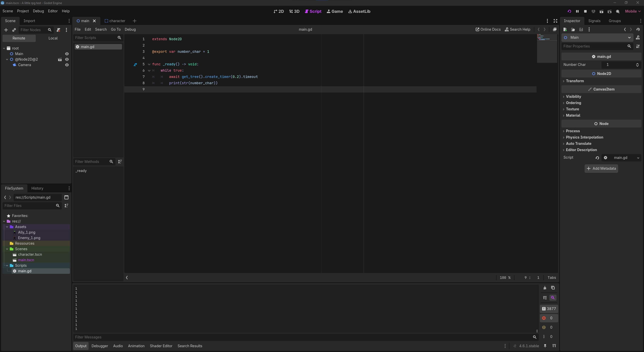Image resolution: width=644 pixels, height=352 pixels.
Task: Toggle warning messages filter in Output
Action: click(x=549, y=327)
